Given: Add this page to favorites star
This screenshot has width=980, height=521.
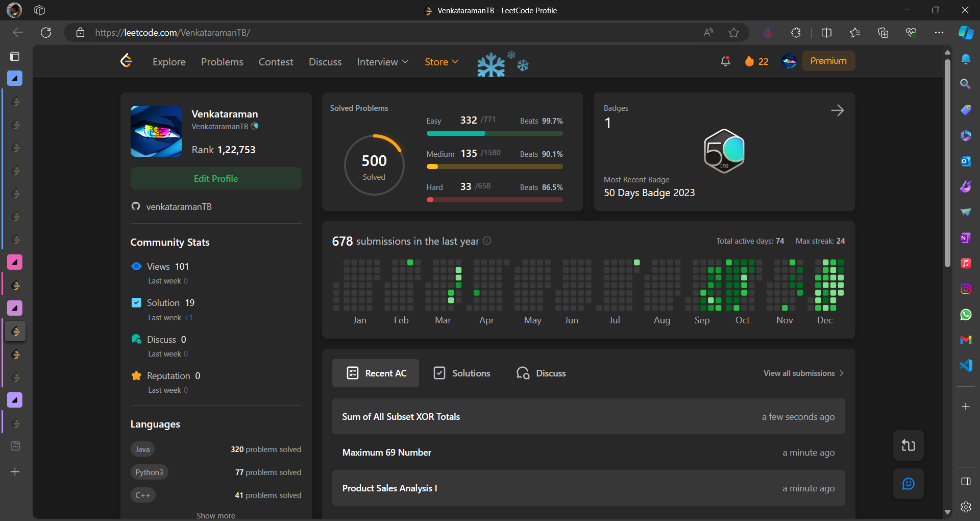Looking at the screenshot, I should click(733, 33).
